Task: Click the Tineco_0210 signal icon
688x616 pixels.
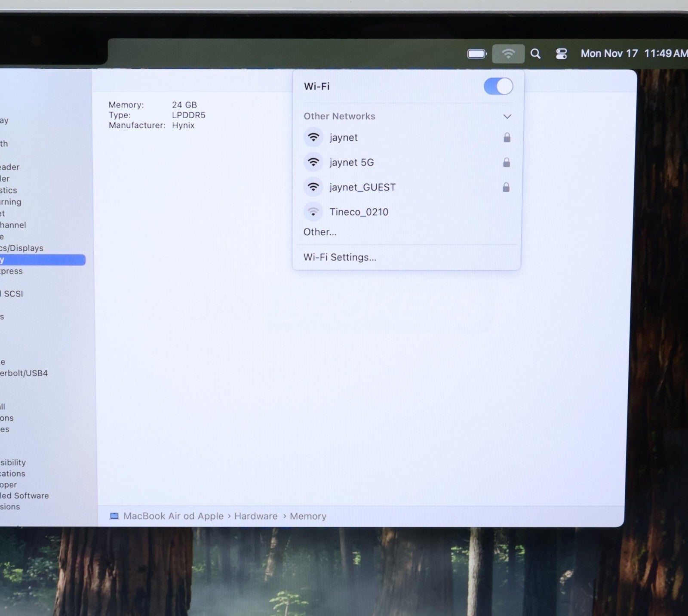Action: (313, 212)
